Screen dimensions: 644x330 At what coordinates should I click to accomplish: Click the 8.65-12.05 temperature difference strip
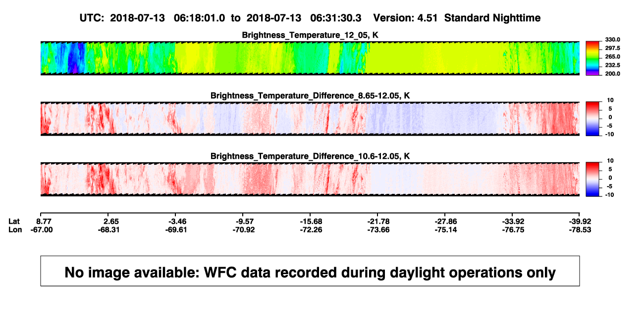tap(310, 119)
